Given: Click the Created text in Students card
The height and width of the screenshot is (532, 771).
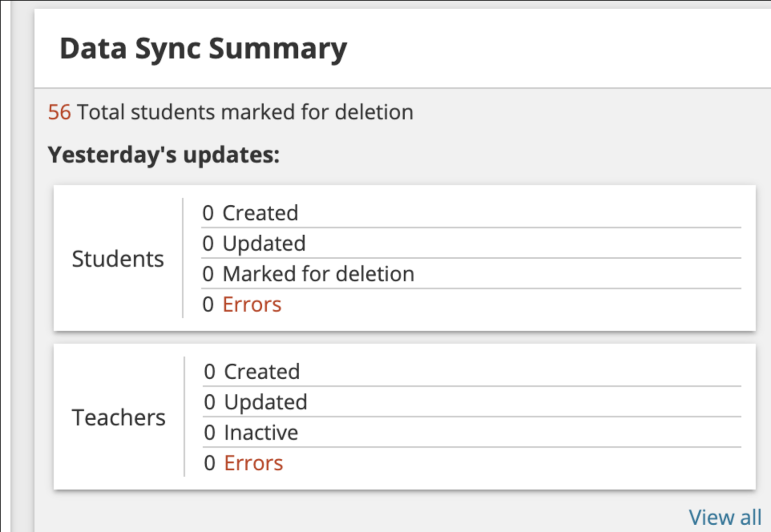Looking at the screenshot, I should pos(260,213).
